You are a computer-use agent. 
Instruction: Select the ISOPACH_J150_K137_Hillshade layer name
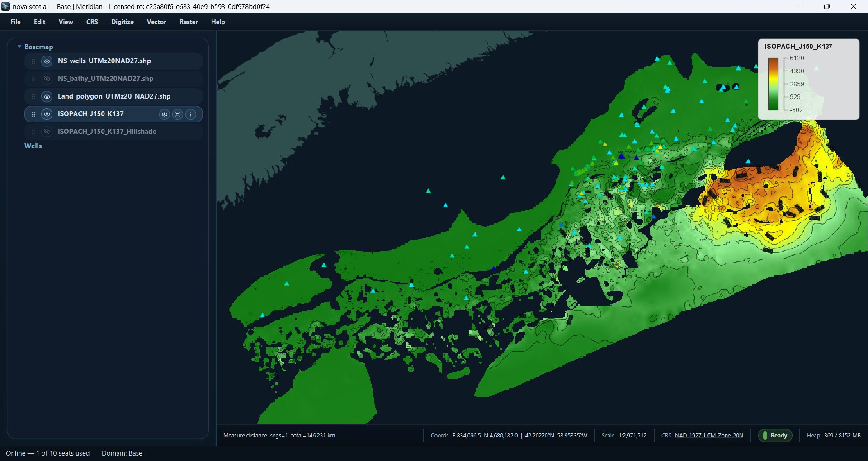pyautogui.click(x=107, y=132)
